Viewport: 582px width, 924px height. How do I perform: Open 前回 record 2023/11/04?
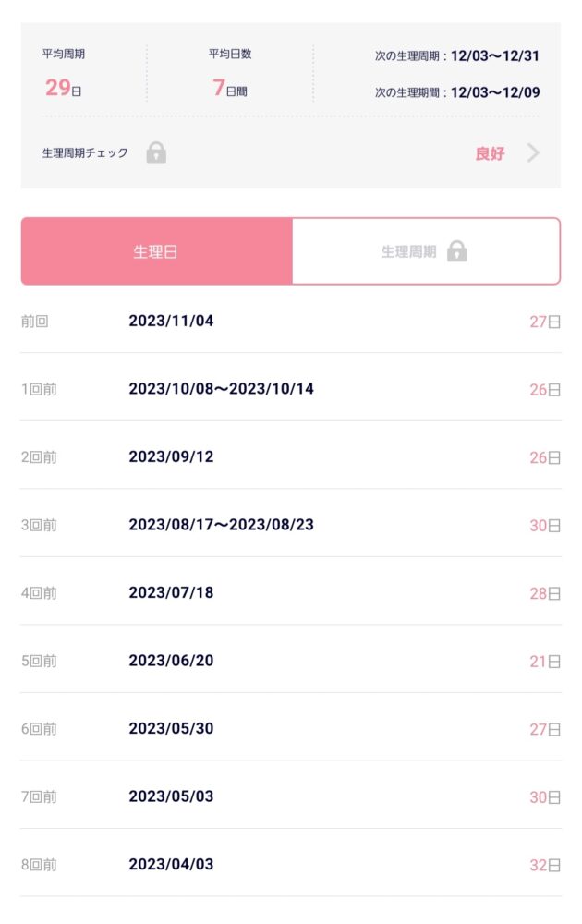(291, 322)
